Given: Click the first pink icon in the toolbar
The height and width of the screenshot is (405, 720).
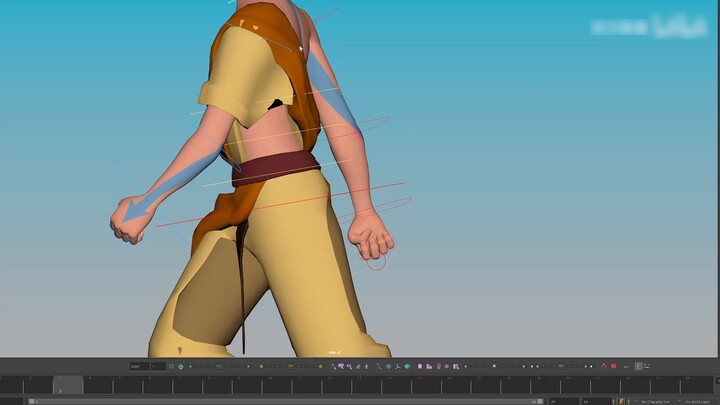Looking at the screenshot, I should click(419, 366).
